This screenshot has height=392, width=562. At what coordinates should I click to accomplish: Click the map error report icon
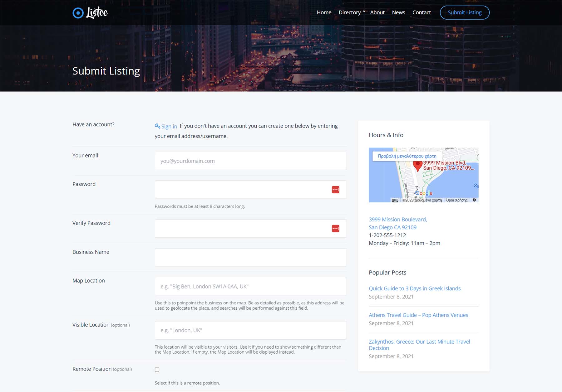(475, 200)
